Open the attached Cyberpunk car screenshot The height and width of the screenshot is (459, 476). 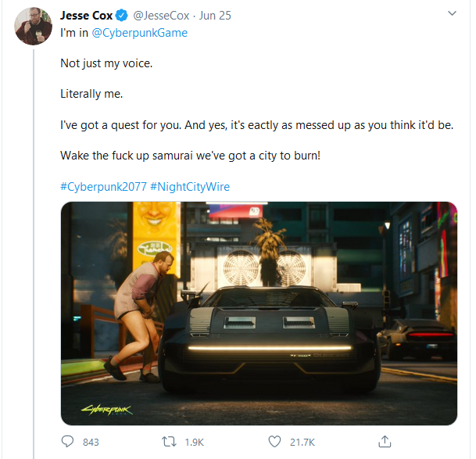259,314
